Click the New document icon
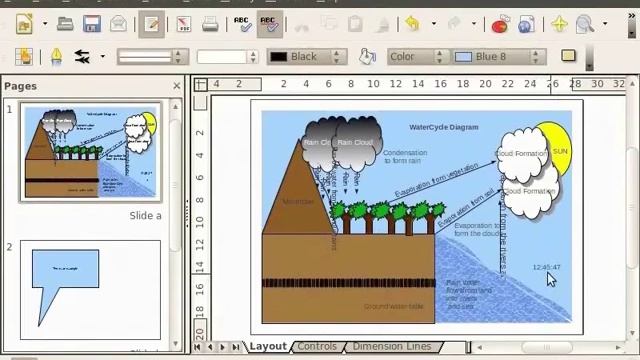640x360 pixels. click(24, 24)
